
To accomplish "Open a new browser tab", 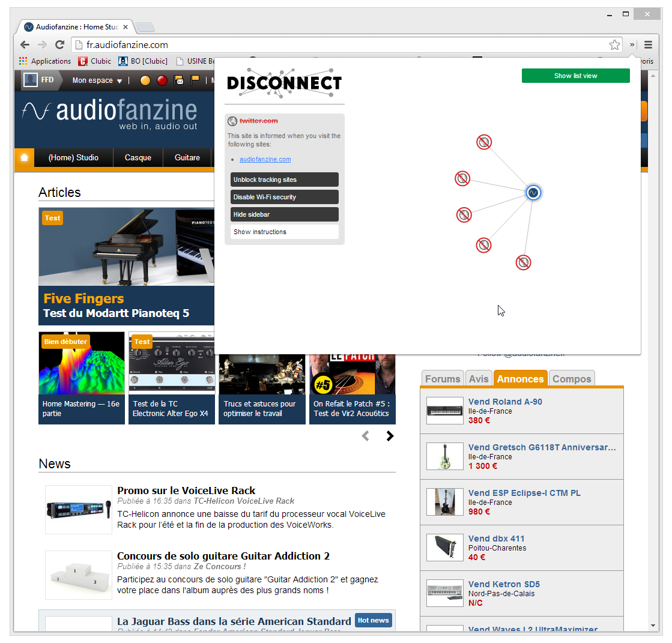I will coord(145,28).
